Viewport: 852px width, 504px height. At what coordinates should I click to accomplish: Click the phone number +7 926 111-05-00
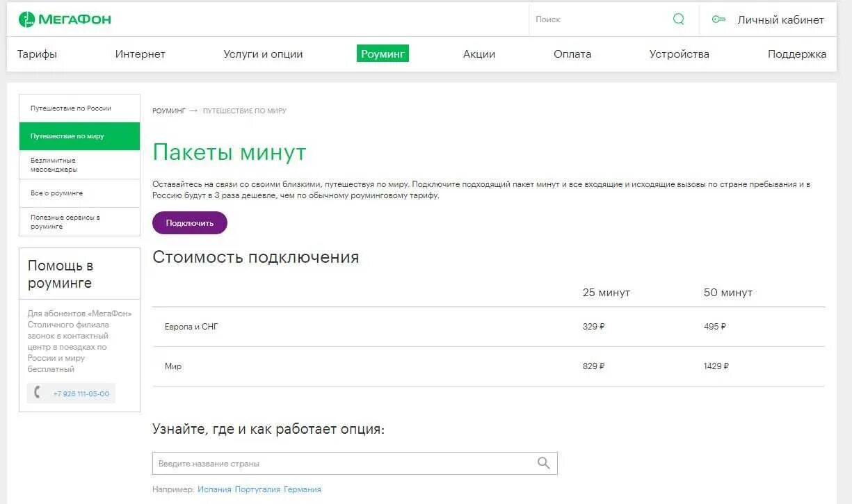click(81, 393)
